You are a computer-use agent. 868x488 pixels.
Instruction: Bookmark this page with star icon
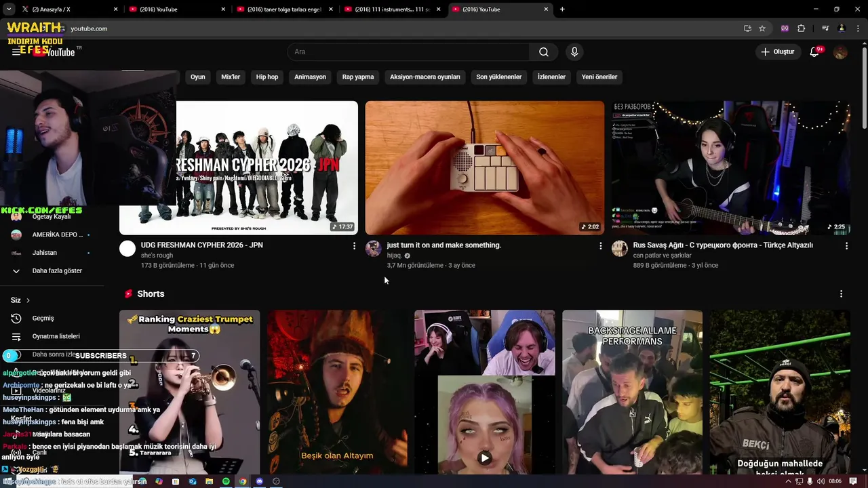(x=762, y=28)
